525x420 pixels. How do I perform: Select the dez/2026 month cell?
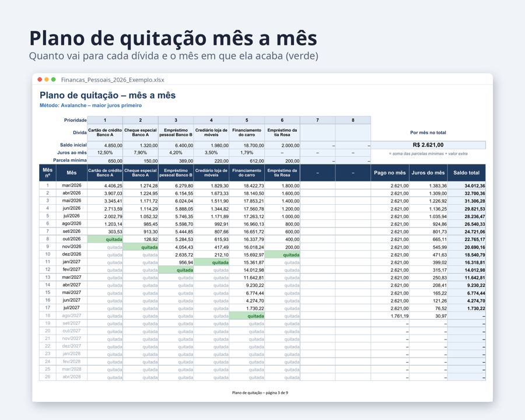click(72, 254)
